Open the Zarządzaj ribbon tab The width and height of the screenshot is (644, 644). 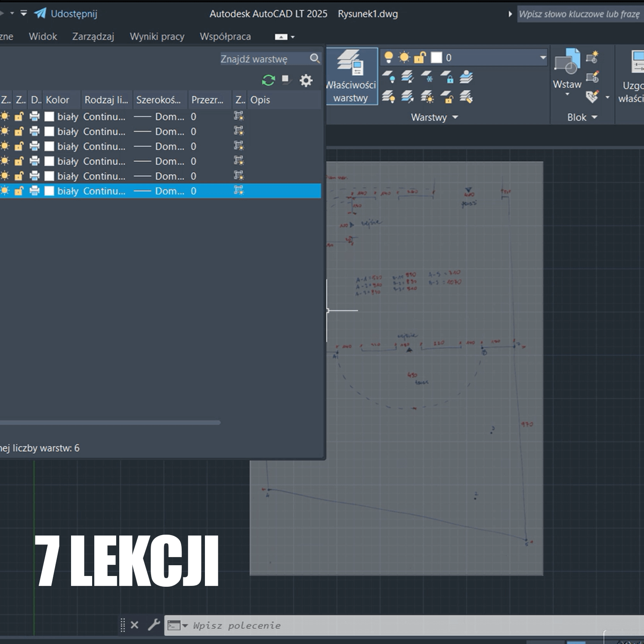pos(93,37)
